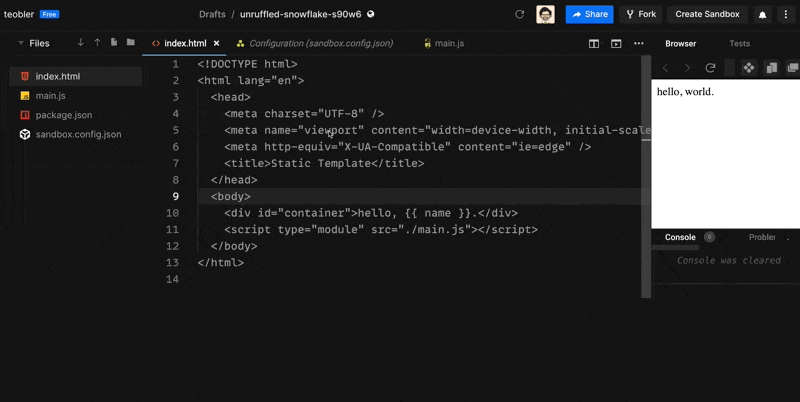Click the Create Sandbox button
The width and height of the screenshot is (800, 402).
707,14
